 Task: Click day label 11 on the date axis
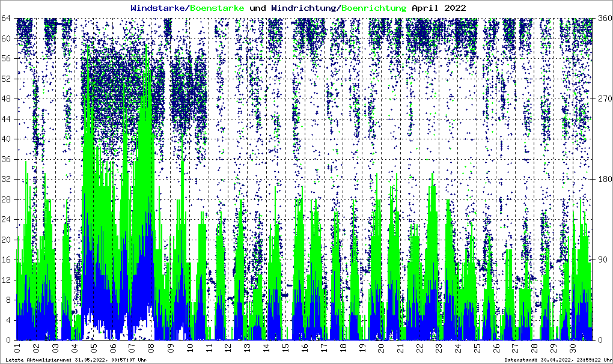209,347
